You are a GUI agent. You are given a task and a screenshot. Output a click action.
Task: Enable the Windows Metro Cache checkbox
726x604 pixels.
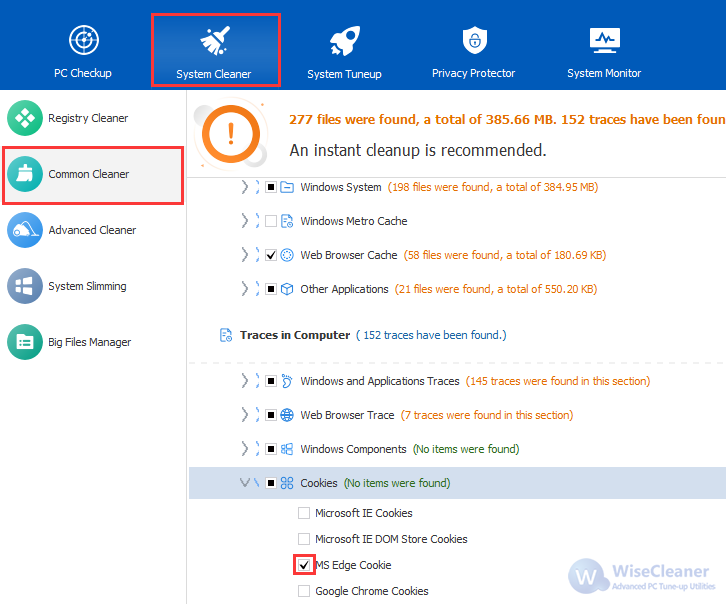pyautogui.click(x=271, y=221)
